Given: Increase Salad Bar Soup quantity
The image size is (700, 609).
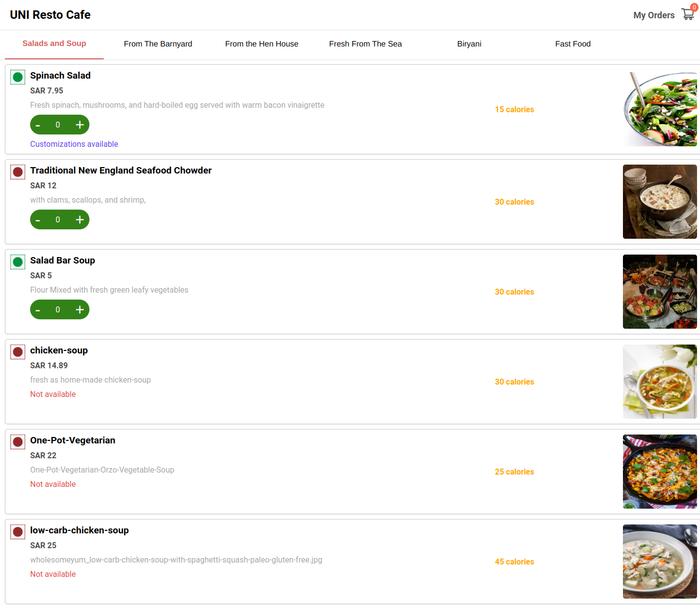Looking at the screenshot, I should 80,309.
